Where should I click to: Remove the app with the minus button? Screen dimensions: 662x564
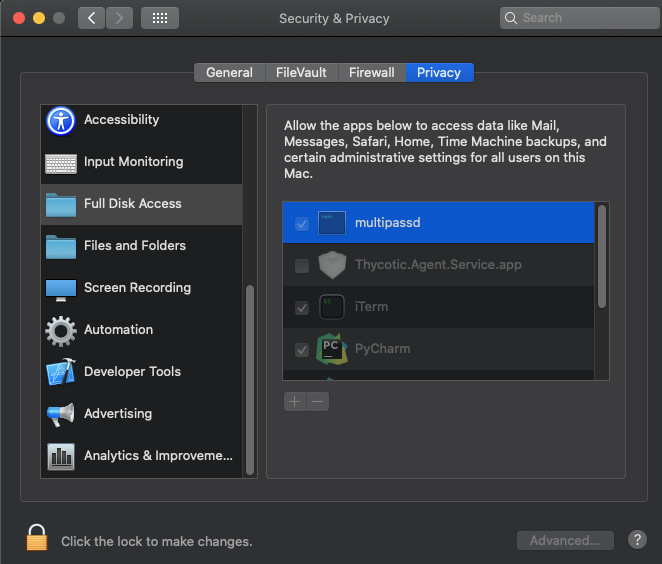(x=318, y=401)
